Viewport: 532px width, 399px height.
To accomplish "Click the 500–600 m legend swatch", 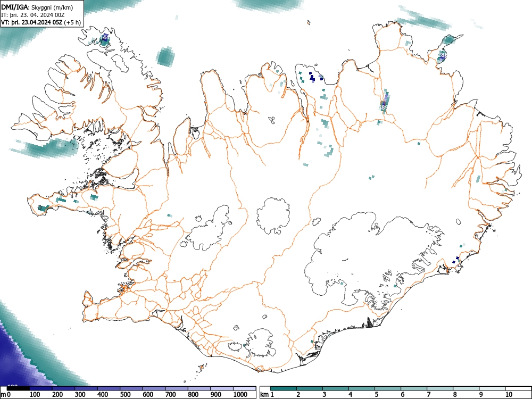I will click(x=131, y=388).
